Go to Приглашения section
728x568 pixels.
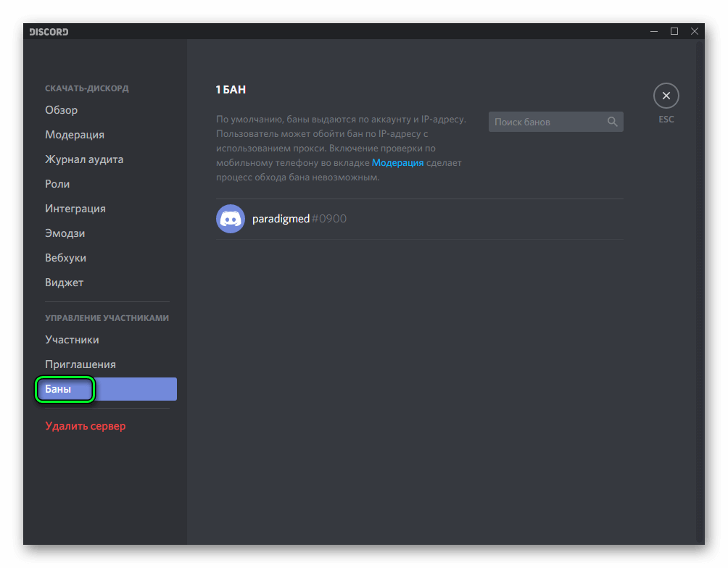[x=80, y=364]
